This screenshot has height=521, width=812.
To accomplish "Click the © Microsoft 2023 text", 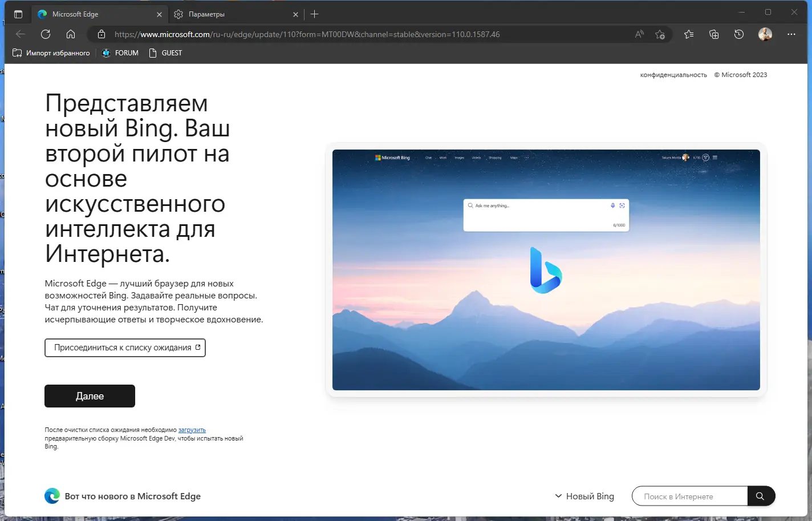I will [x=741, y=75].
